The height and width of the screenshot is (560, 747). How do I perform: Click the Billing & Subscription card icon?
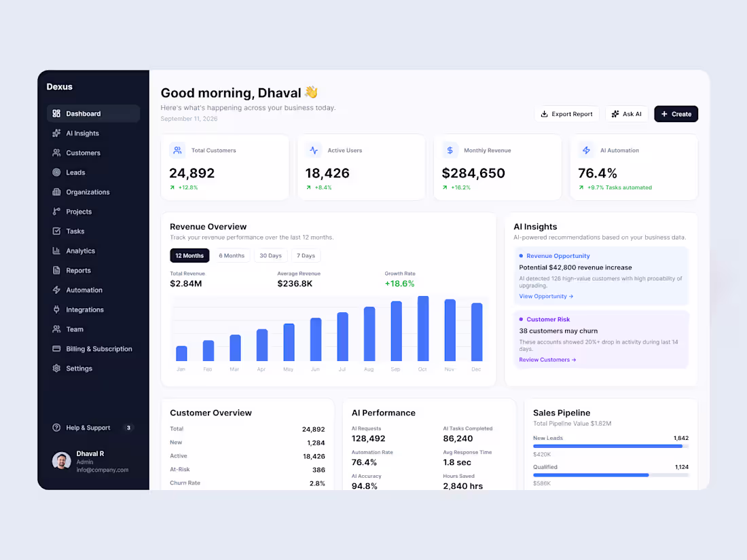click(56, 349)
